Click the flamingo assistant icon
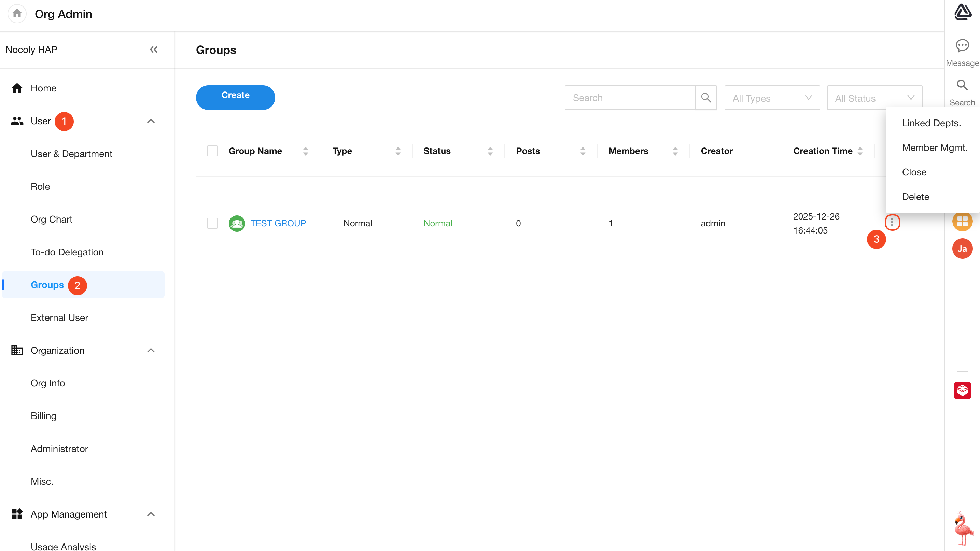 963,528
